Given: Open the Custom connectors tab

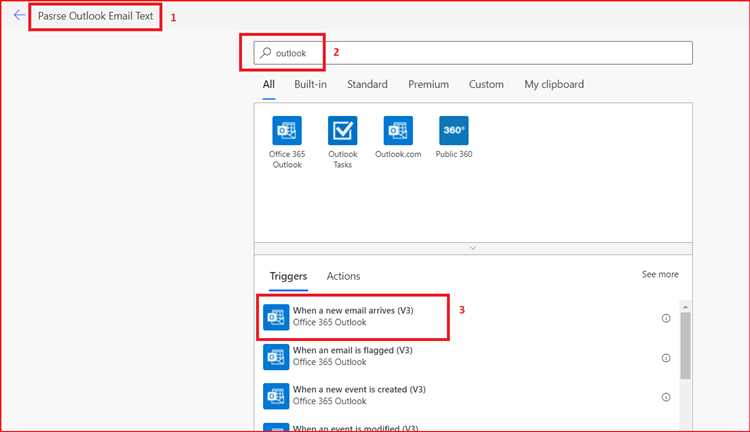Looking at the screenshot, I should click(x=486, y=84).
